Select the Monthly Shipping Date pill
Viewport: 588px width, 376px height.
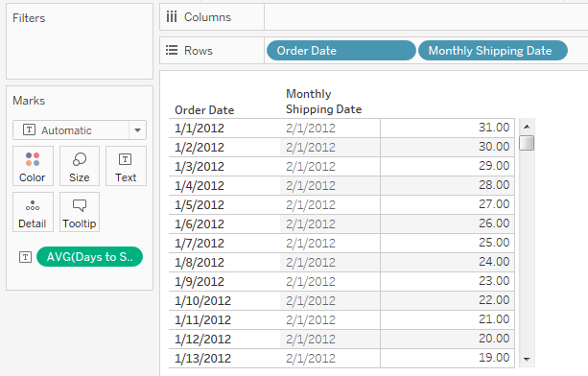pyautogui.click(x=492, y=51)
